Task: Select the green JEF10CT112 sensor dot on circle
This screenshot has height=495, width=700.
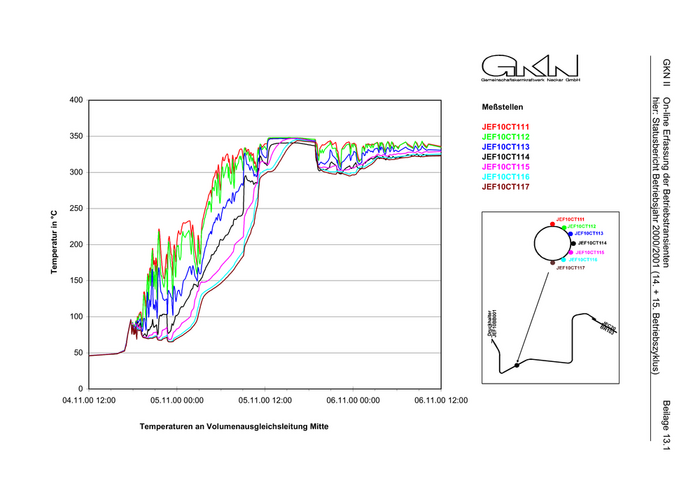Action: [565, 228]
